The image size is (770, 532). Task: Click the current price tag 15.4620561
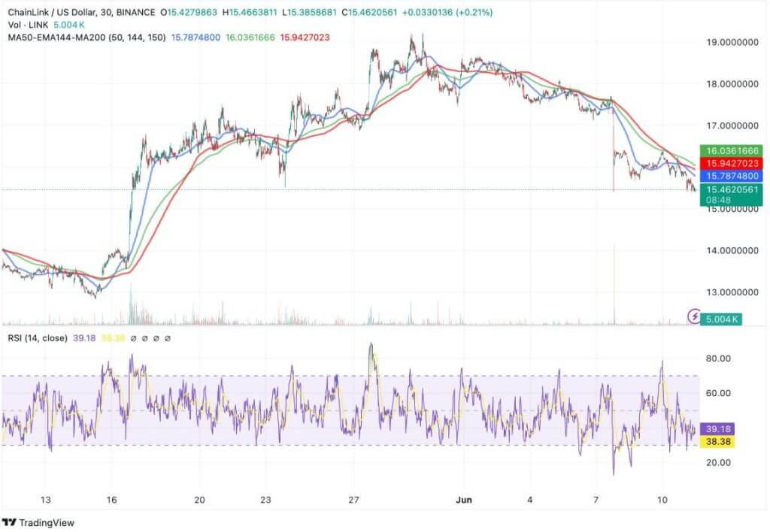tap(732, 189)
